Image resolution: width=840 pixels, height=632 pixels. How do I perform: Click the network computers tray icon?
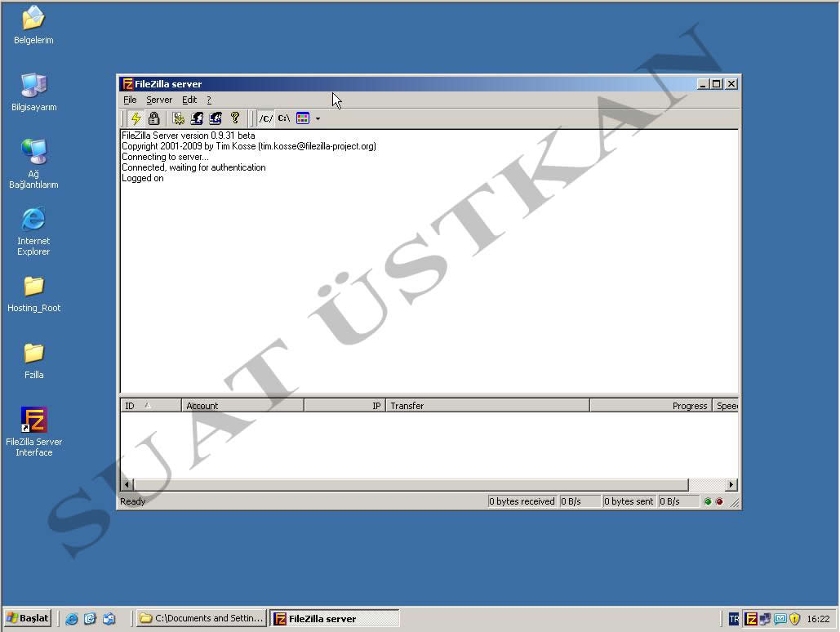click(x=765, y=619)
